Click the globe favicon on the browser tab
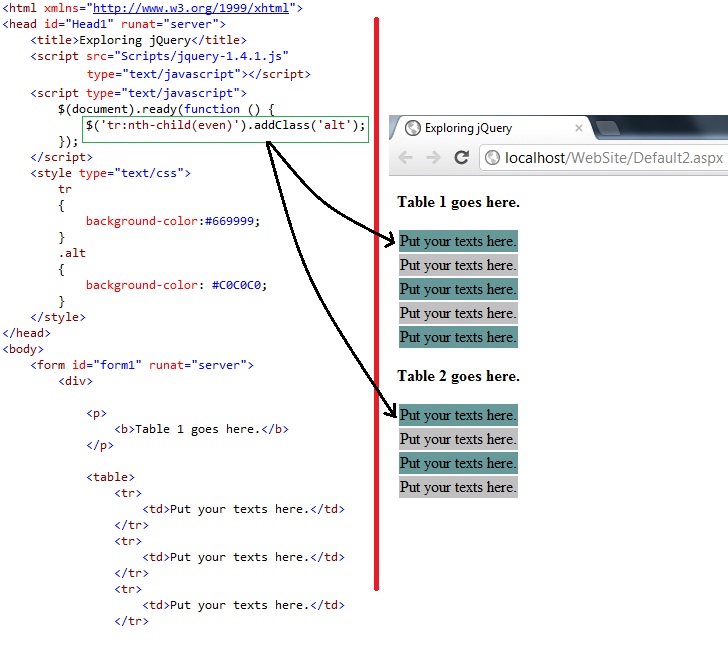Viewport: 728px width, 661px height. coord(412,128)
